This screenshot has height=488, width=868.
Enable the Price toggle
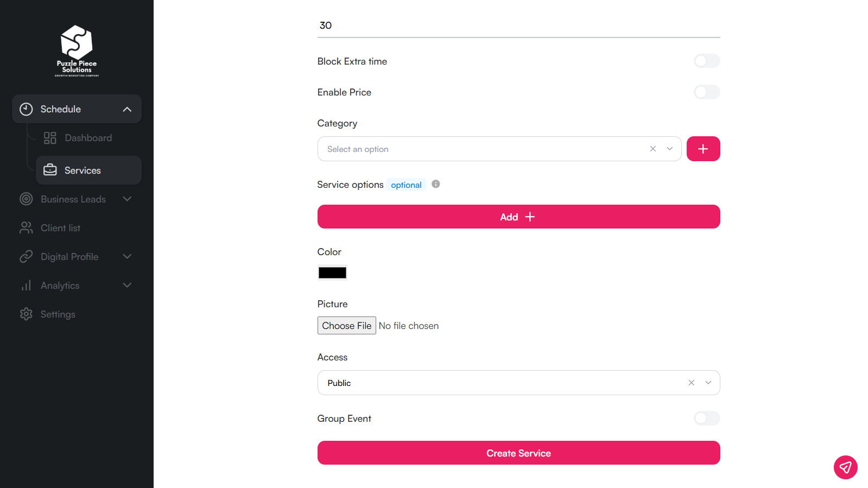(706, 92)
